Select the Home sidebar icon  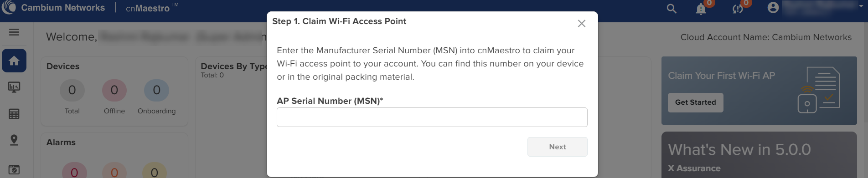tap(14, 61)
